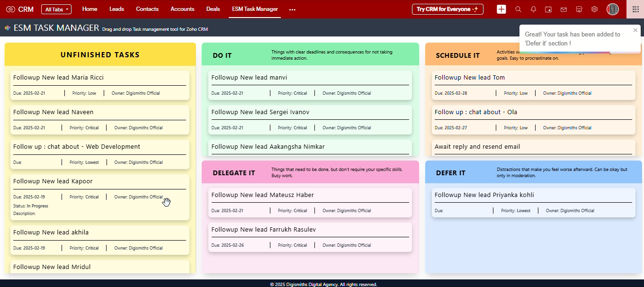
Task: Open the notifications bell
Action: click(x=533, y=9)
